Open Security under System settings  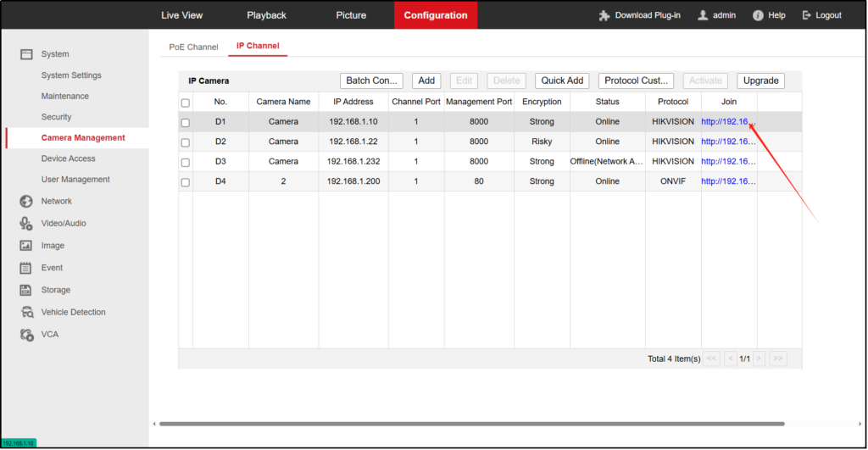coord(56,117)
